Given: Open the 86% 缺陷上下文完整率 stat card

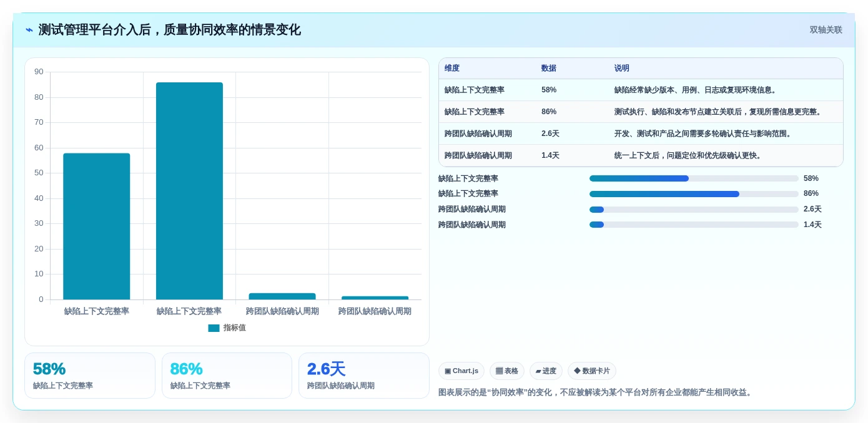Looking at the screenshot, I should [x=227, y=376].
